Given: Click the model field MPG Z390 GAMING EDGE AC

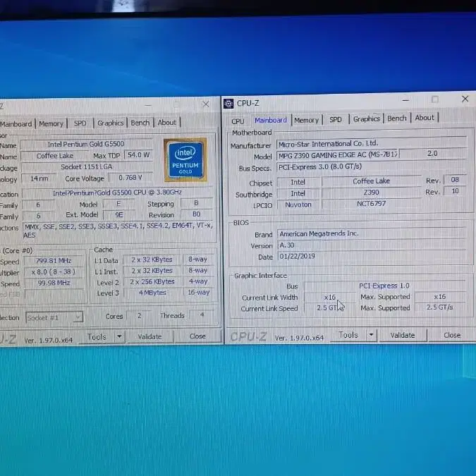Looking at the screenshot, I should click(x=338, y=155).
